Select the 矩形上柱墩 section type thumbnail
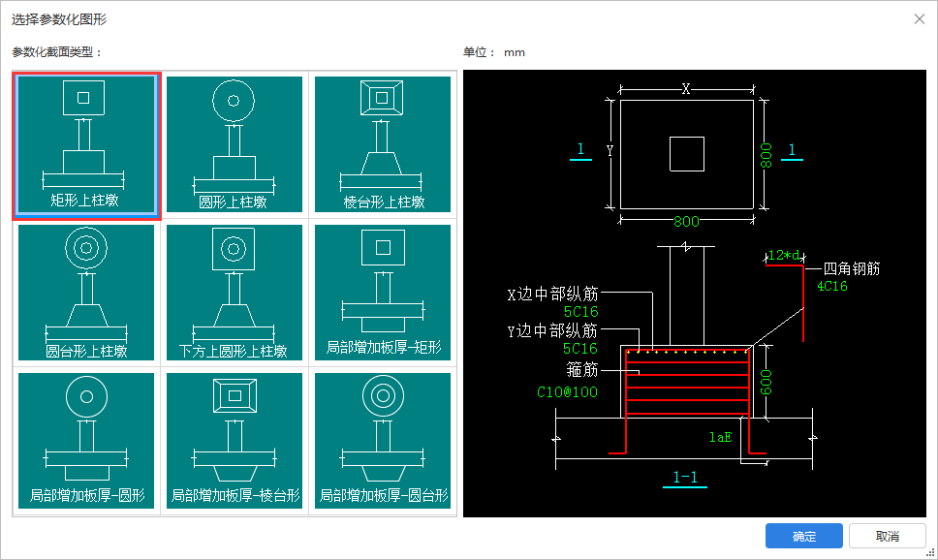Viewport: 938px width, 560px height. [x=86, y=144]
